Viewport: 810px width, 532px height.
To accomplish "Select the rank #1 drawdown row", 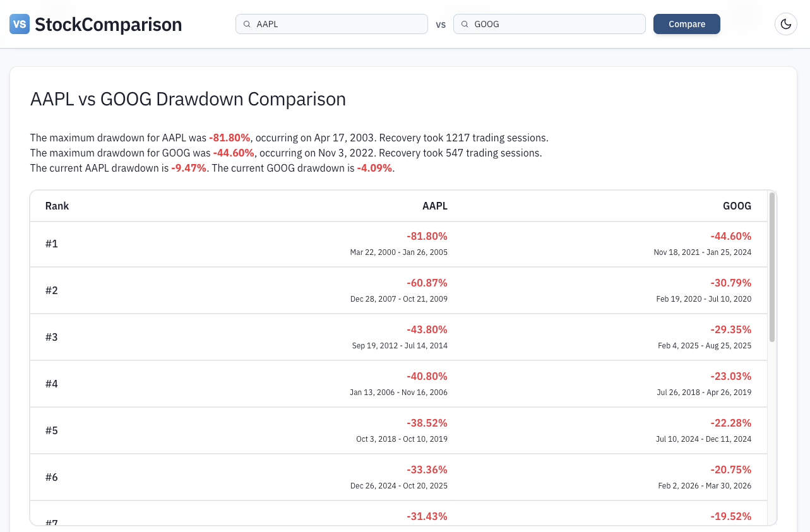I will (x=398, y=244).
